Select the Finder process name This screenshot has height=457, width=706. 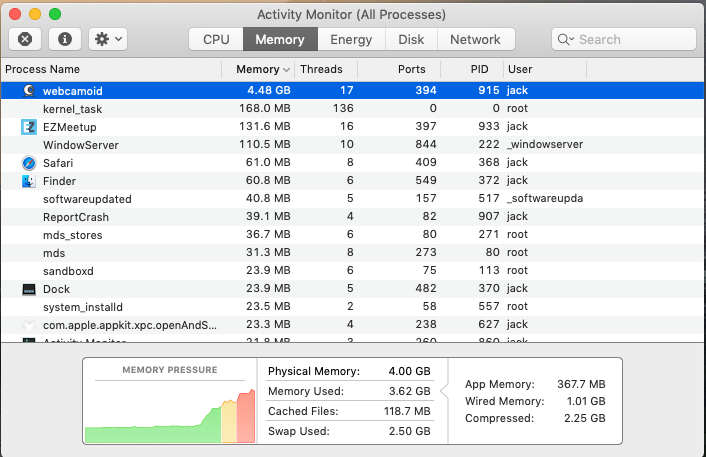[59, 181]
